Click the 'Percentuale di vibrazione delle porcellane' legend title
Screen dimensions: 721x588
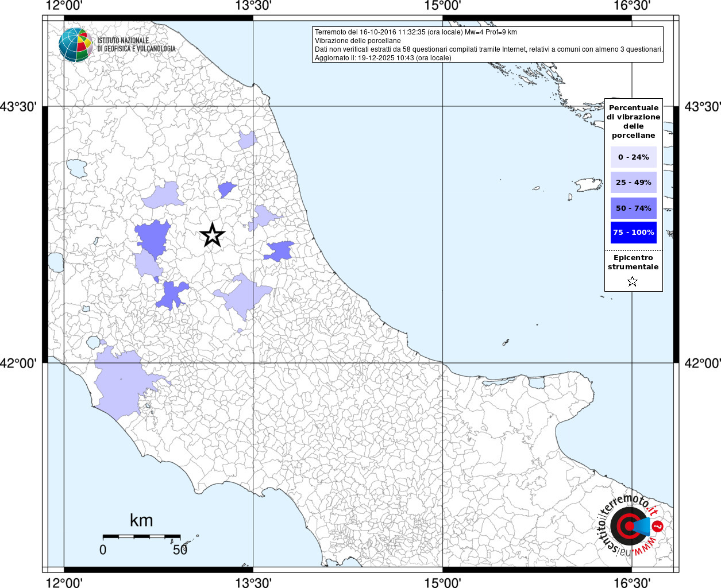click(x=633, y=121)
